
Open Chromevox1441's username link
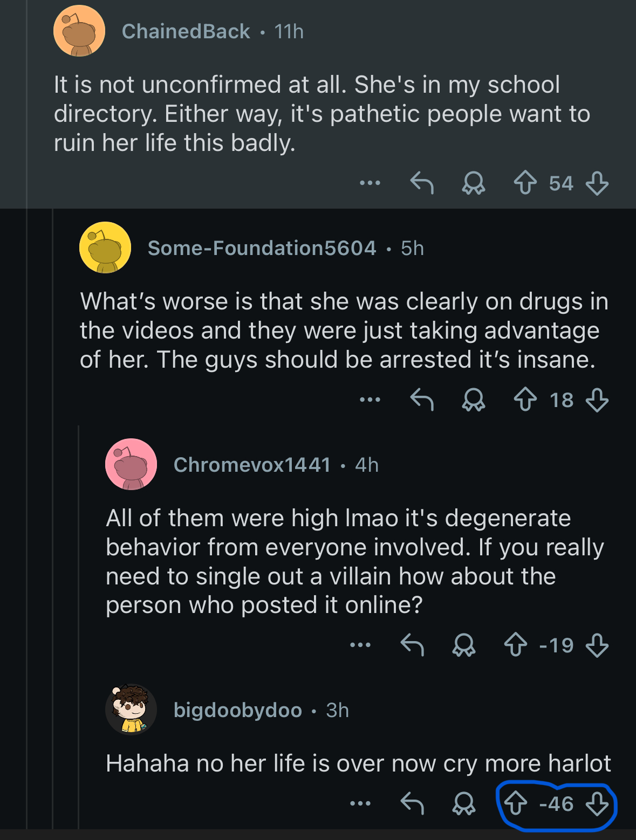(252, 465)
